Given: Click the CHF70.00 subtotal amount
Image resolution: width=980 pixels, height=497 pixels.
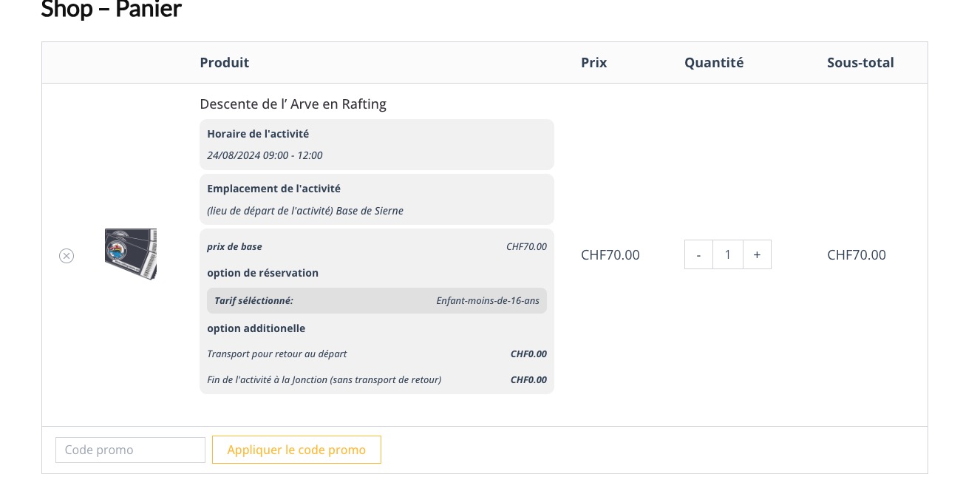Looking at the screenshot, I should tap(857, 254).
